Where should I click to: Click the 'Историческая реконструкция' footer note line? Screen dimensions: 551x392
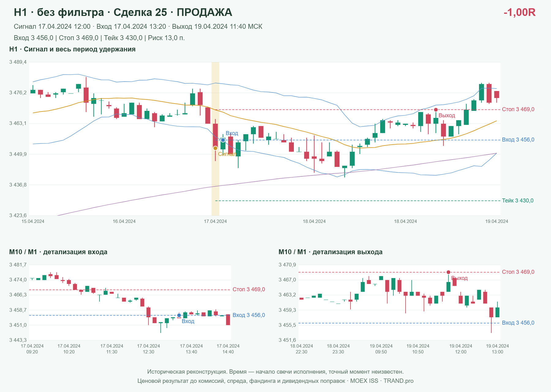(275, 372)
